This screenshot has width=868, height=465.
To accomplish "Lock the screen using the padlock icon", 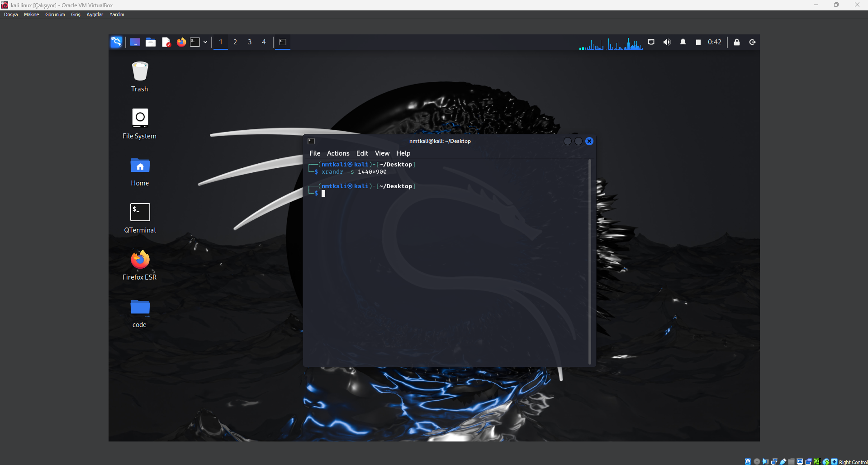I will (737, 42).
